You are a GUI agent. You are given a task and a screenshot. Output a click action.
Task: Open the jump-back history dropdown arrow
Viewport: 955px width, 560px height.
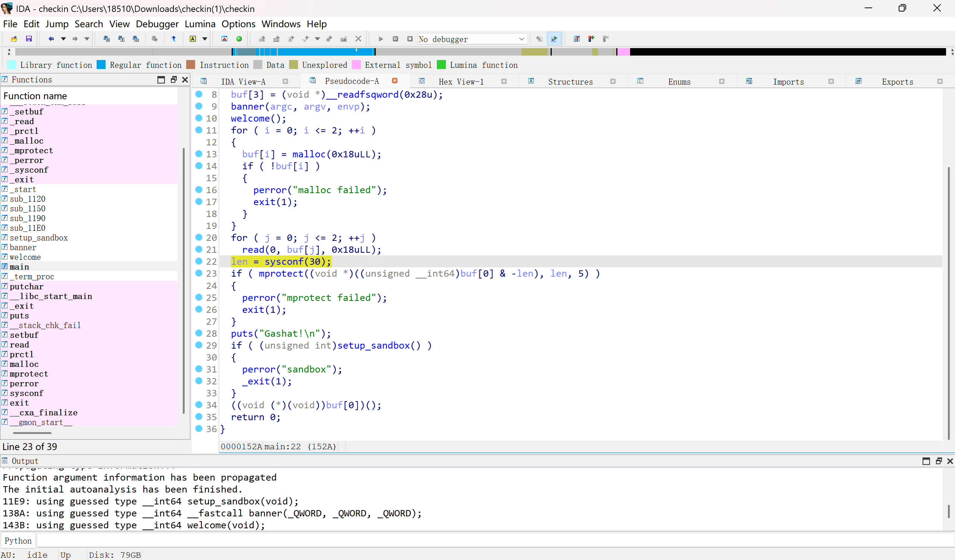pyautogui.click(x=63, y=39)
